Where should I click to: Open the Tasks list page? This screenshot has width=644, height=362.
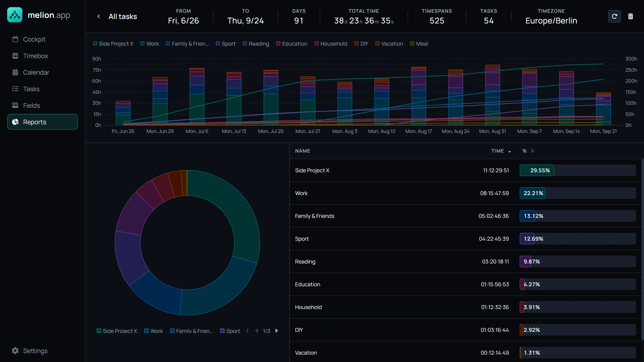click(42, 89)
